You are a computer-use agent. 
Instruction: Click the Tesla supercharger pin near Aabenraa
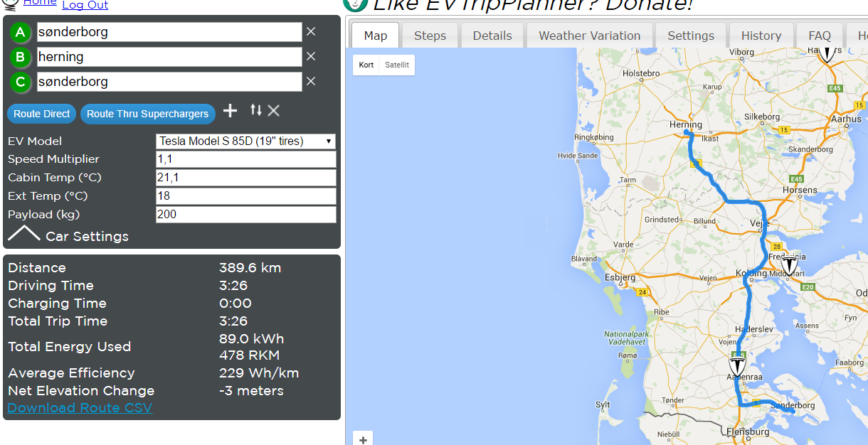tap(737, 366)
